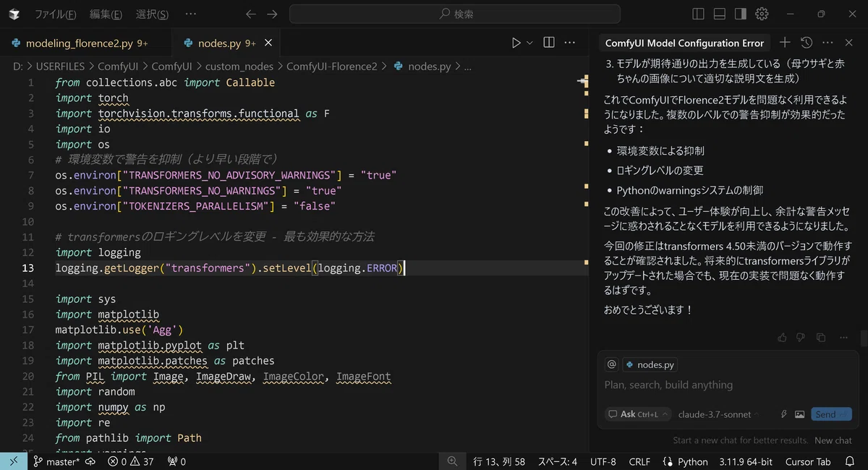Viewport: 868px width, 470px height.
Task: Open settings with the gear icon
Action: (762, 14)
